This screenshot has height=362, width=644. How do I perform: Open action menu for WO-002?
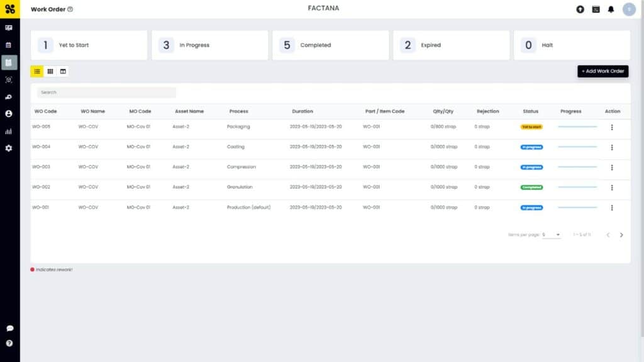pos(612,187)
